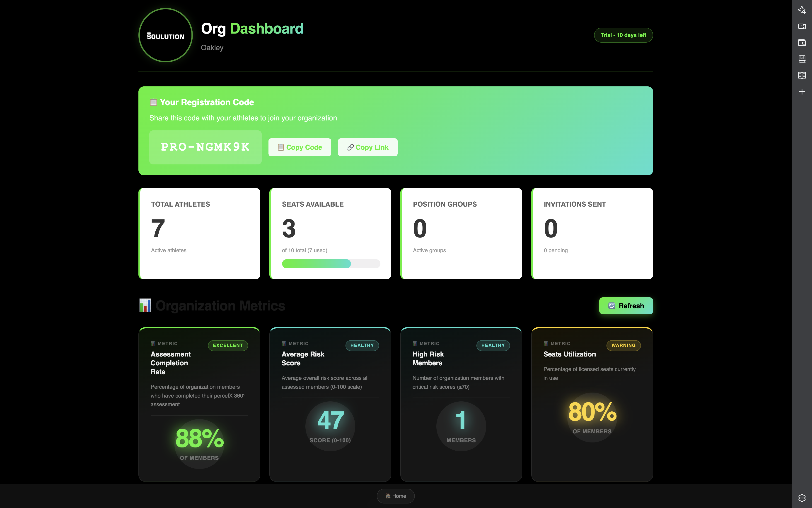Screen dimensions: 812x508
Task: Click the WARNING badge on Seats Utilization
Action: point(623,345)
